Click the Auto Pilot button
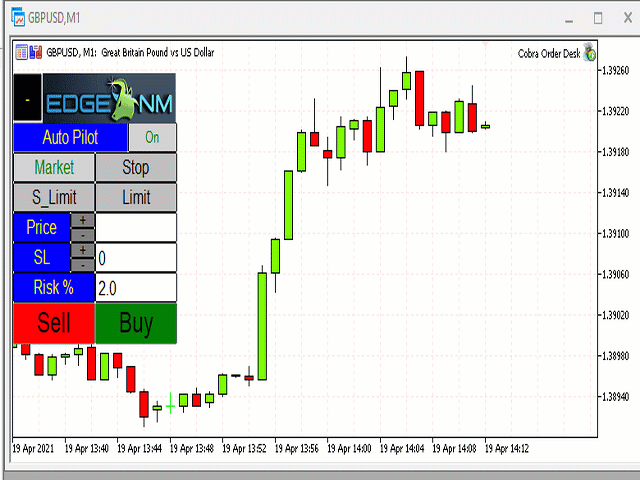 pos(71,138)
